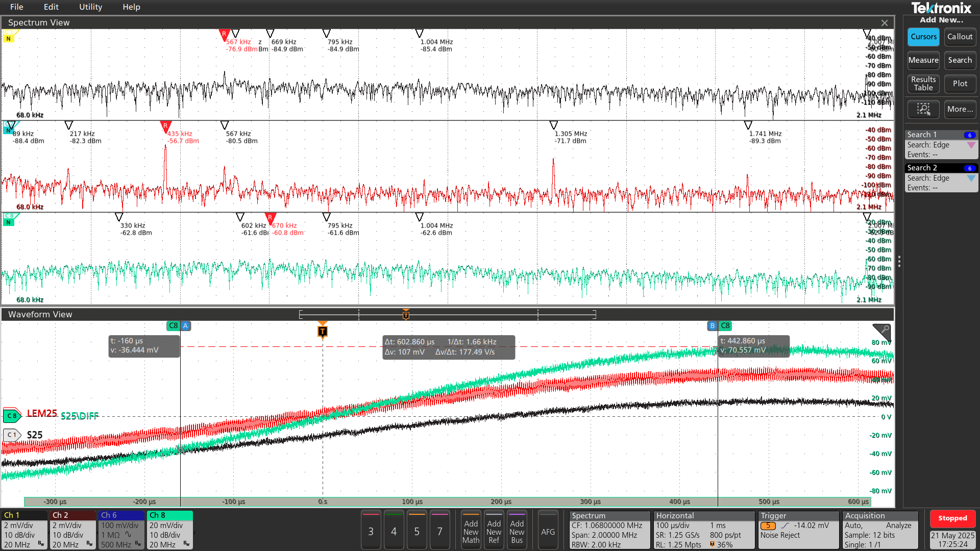This screenshot has width=980, height=551.
Task: Click the Results Table button
Action: (x=923, y=84)
